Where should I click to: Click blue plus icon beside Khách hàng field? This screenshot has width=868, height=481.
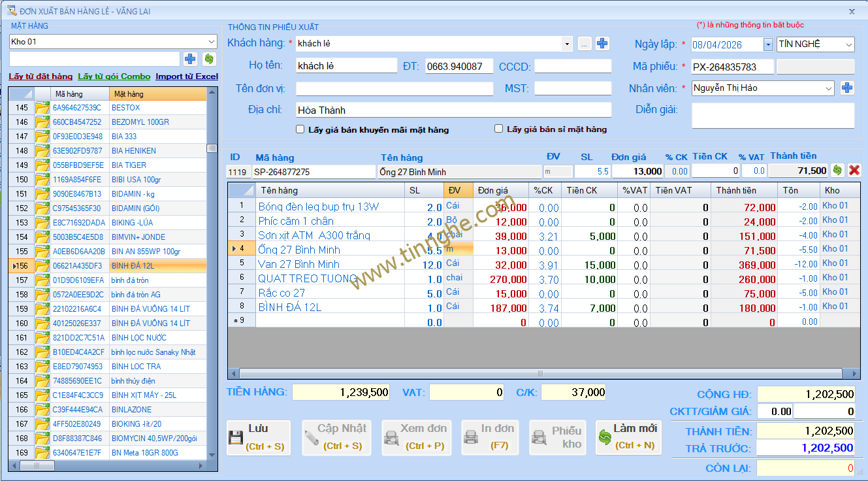pyautogui.click(x=602, y=44)
